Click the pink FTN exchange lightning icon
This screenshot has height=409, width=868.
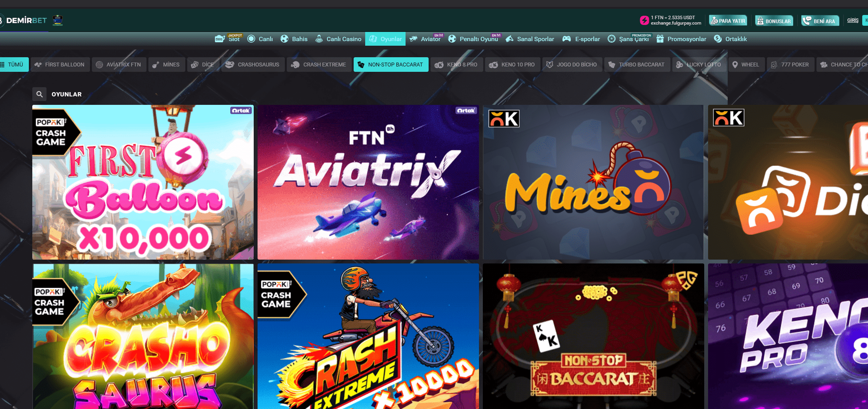click(x=644, y=20)
